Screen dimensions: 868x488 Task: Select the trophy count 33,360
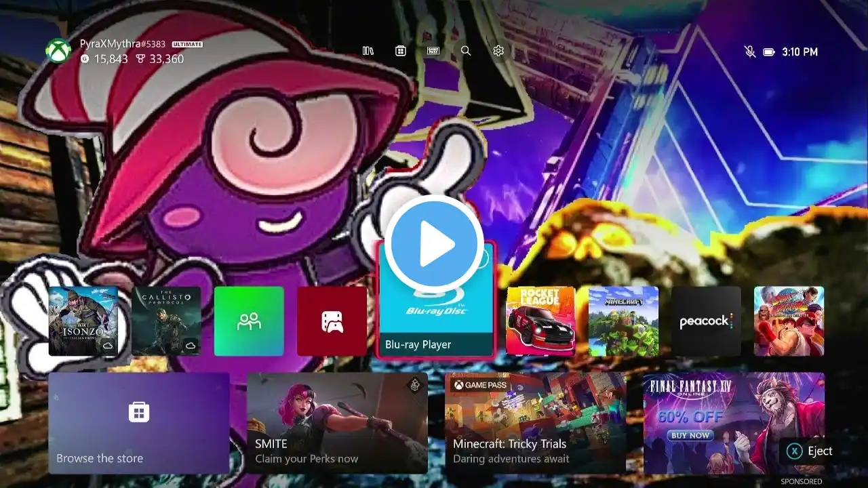pyautogui.click(x=167, y=59)
